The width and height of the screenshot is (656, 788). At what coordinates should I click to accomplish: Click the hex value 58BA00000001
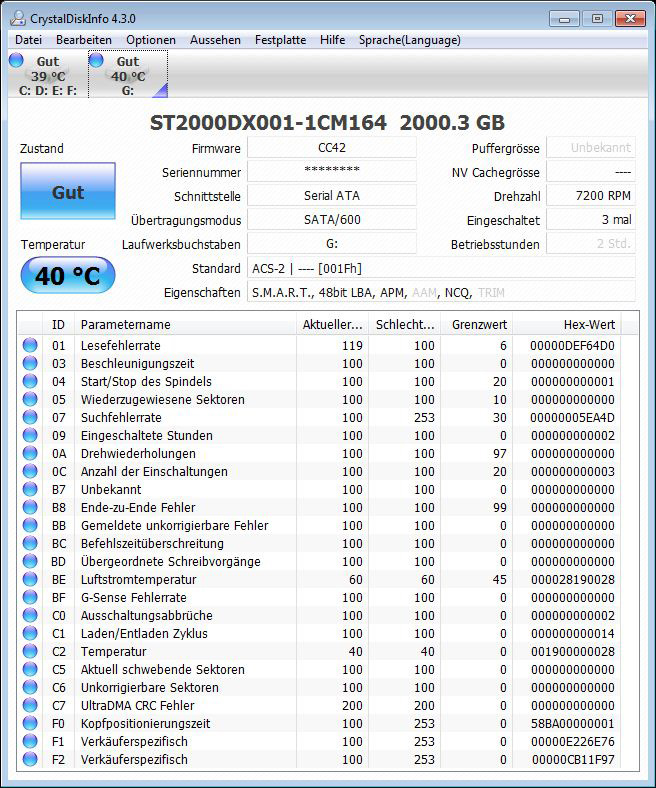point(573,724)
